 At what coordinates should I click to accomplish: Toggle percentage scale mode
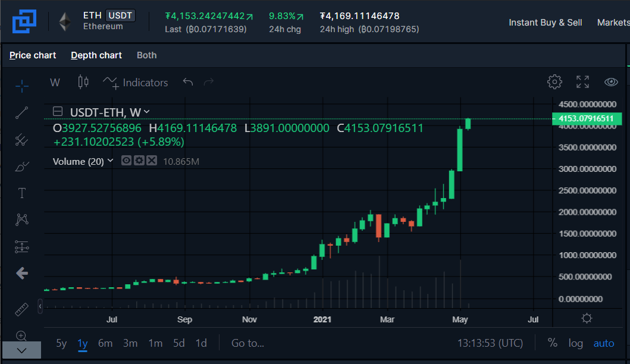click(x=553, y=343)
